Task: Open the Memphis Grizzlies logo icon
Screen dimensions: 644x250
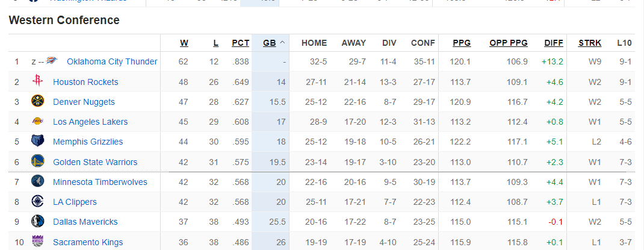Action: pos(37,142)
